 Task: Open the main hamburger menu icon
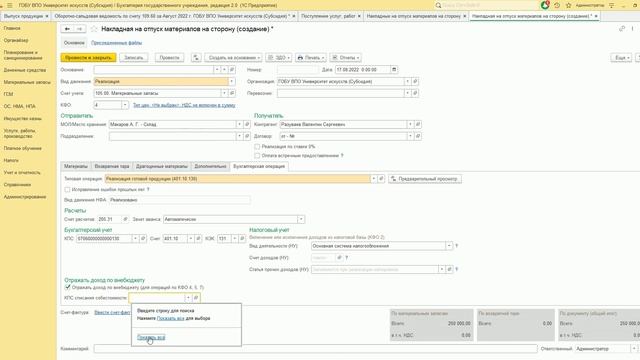click(10, 5)
